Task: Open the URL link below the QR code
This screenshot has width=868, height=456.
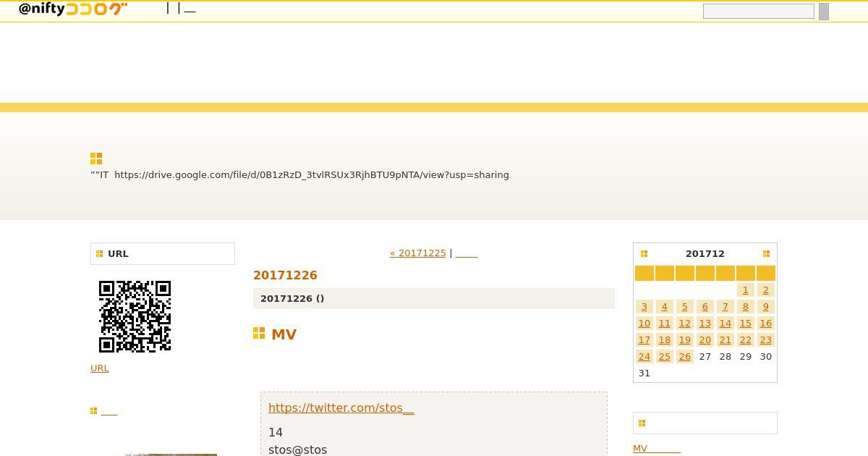Action: tap(100, 368)
